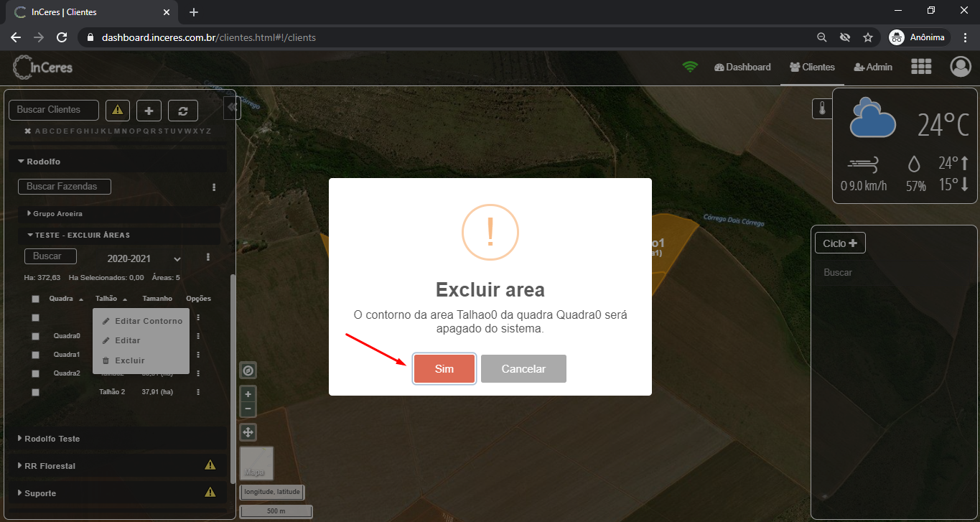Switch basemap via the Mapa thumbnail

pyautogui.click(x=256, y=463)
